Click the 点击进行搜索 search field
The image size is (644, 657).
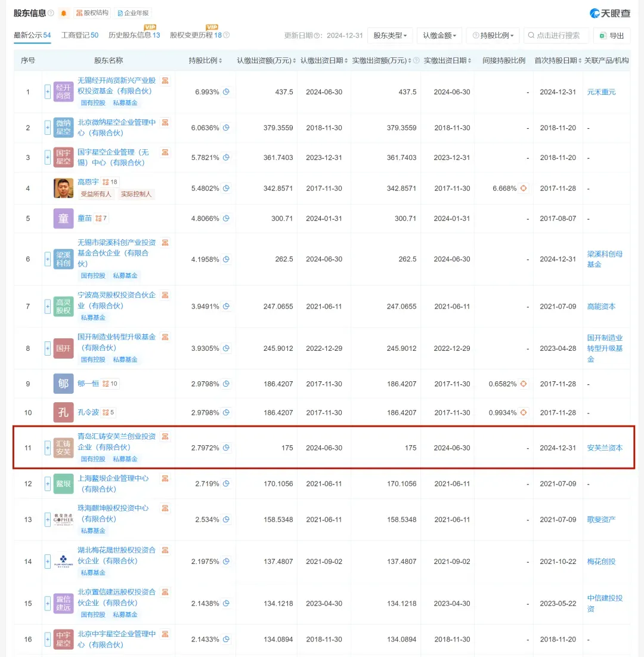coord(556,36)
